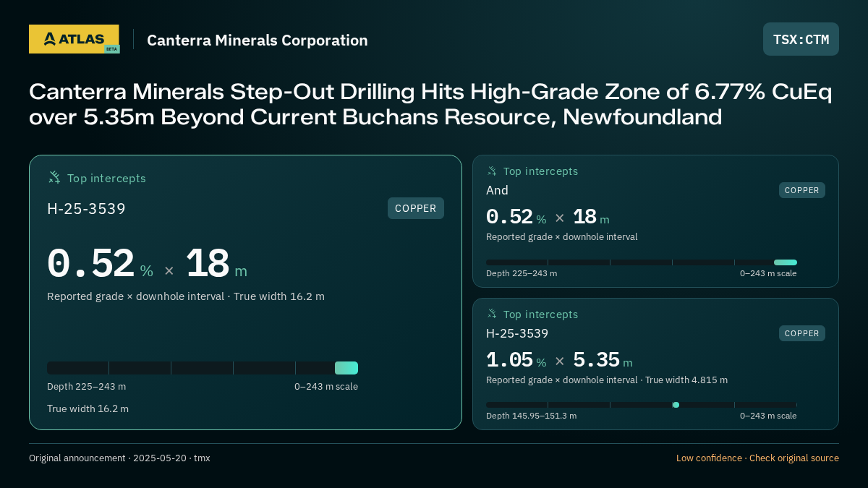Click 'Top intercepts' heading in large card
Image resolution: width=868 pixels, height=488 pixels.
(x=106, y=178)
